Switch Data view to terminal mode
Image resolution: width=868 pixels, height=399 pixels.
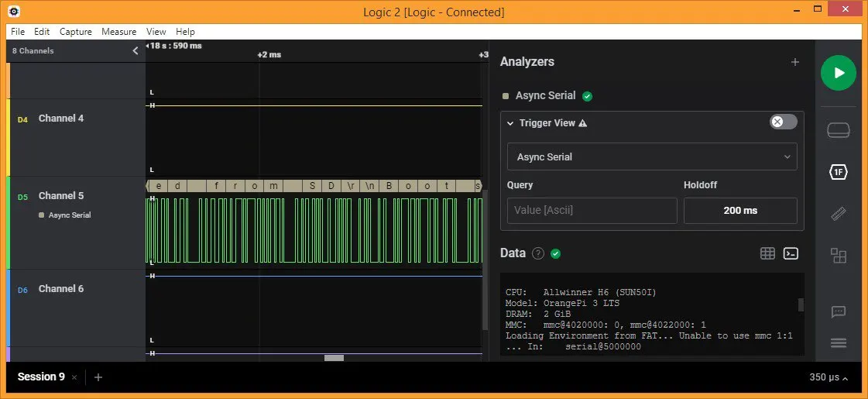coord(791,253)
